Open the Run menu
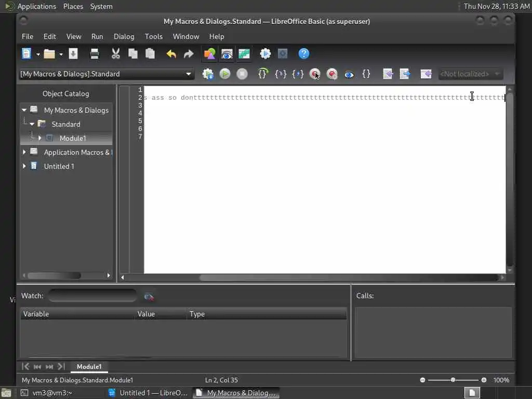The height and width of the screenshot is (399, 532). click(97, 36)
